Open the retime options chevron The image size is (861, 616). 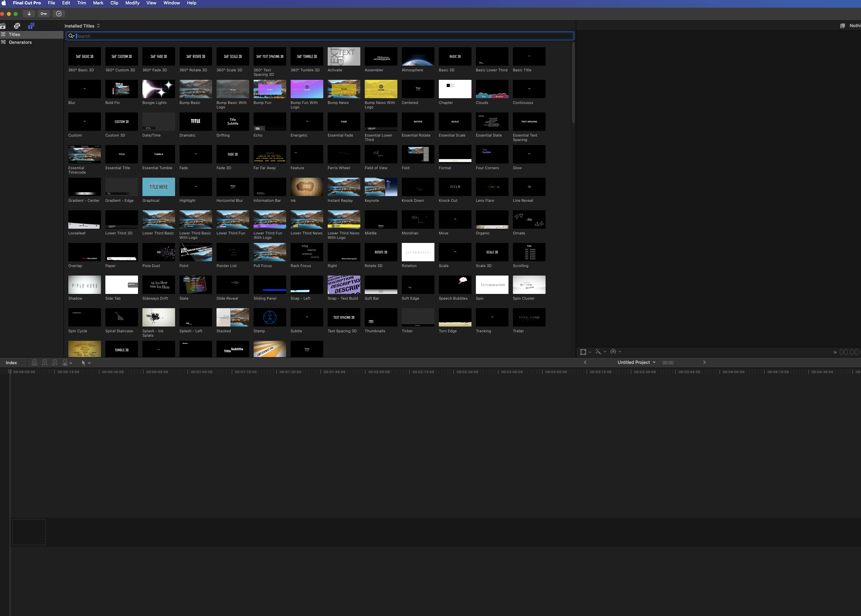click(x=620, y=352)
